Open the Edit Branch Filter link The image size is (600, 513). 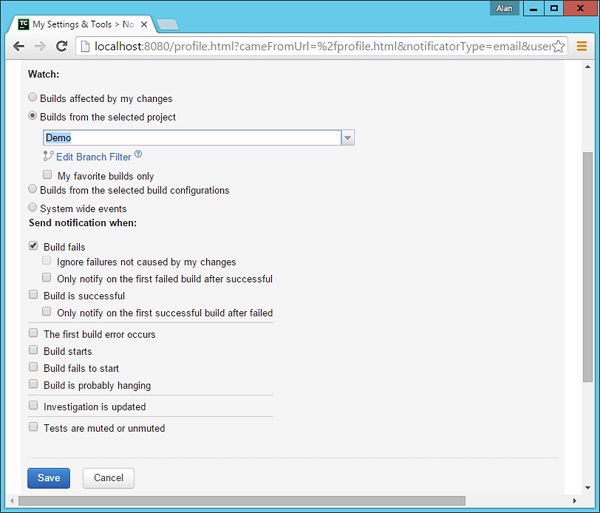coord(93,156)
